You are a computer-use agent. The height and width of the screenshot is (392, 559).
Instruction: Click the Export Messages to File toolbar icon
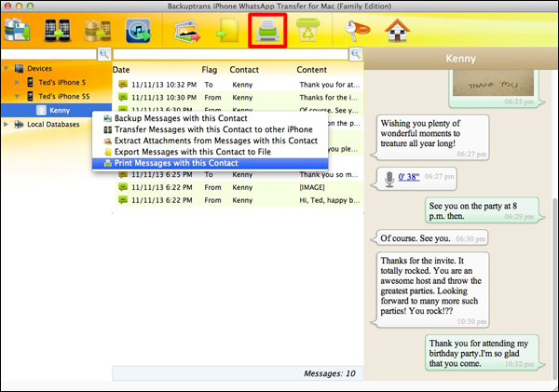tap(228, 31)
